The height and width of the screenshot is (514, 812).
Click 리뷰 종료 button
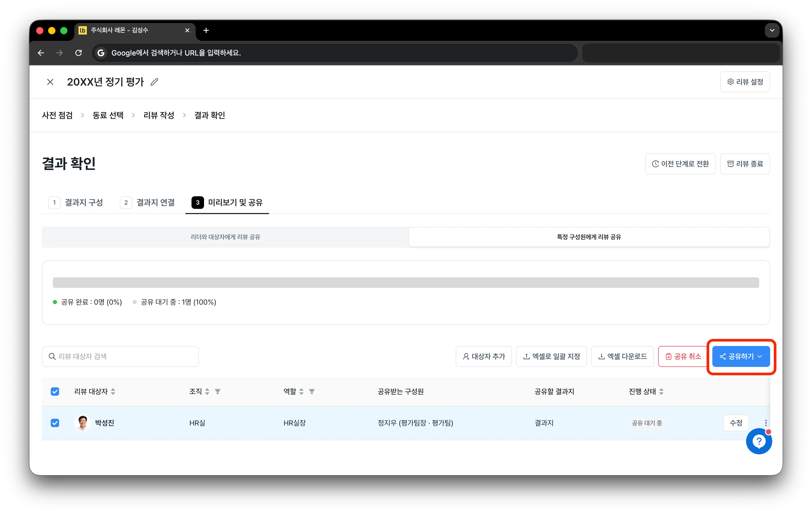tap(745, 164)
